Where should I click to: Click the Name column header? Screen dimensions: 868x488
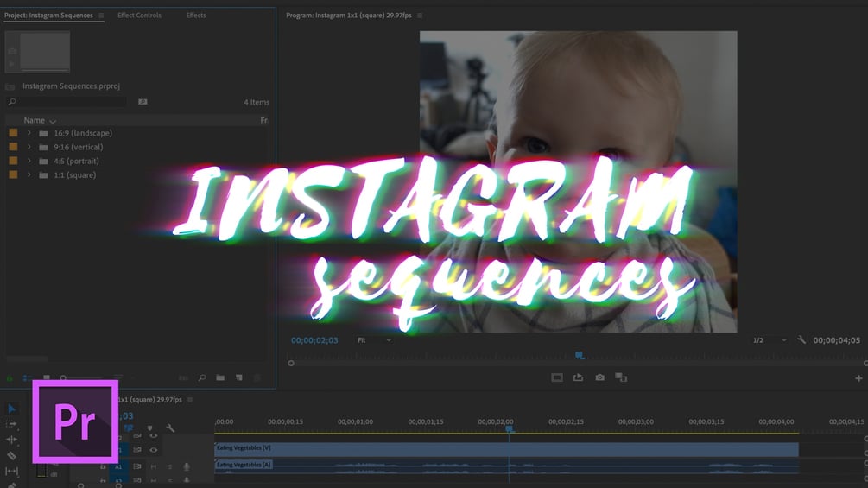point(35,121)
